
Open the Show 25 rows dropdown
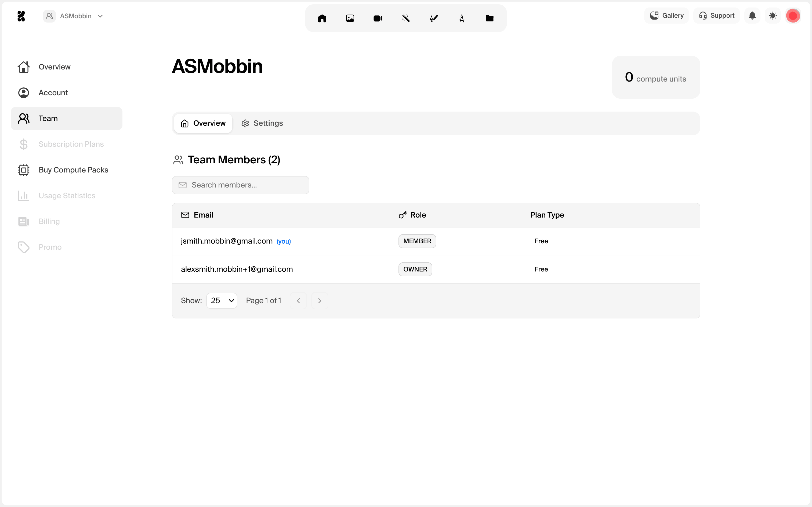point(222,300)
